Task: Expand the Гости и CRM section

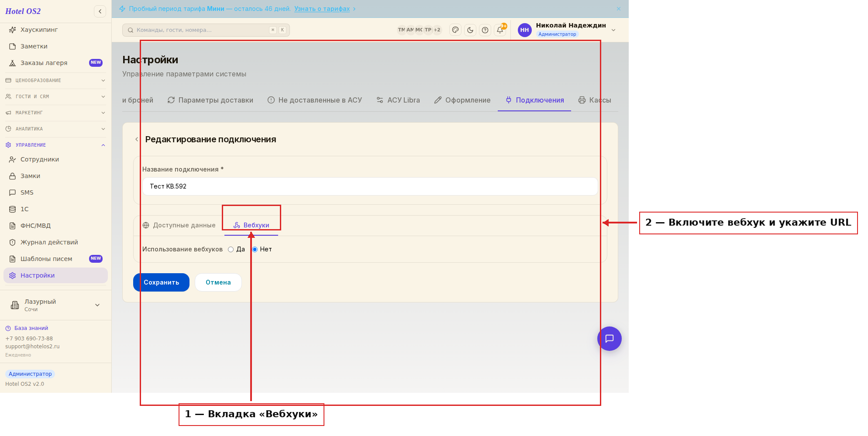Action: (x=55, y=96)
